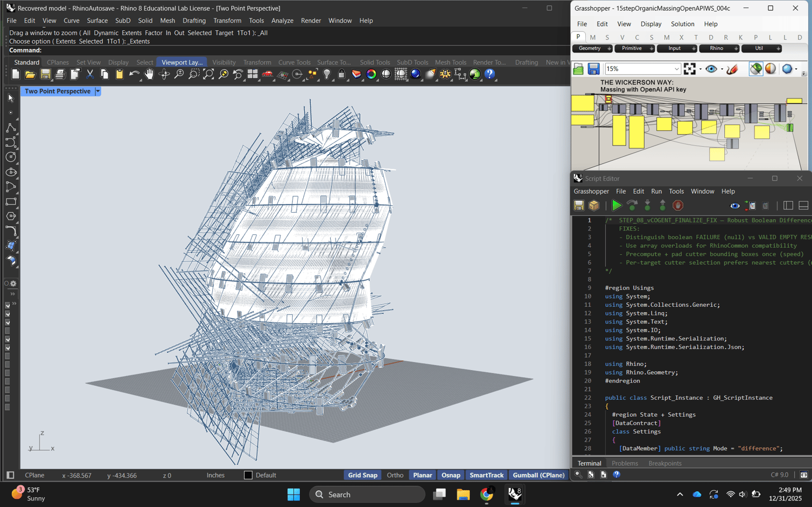Click the red stop hand icon in Script Editor
This screenshot has height=507, width=812.
click(678, 206)
